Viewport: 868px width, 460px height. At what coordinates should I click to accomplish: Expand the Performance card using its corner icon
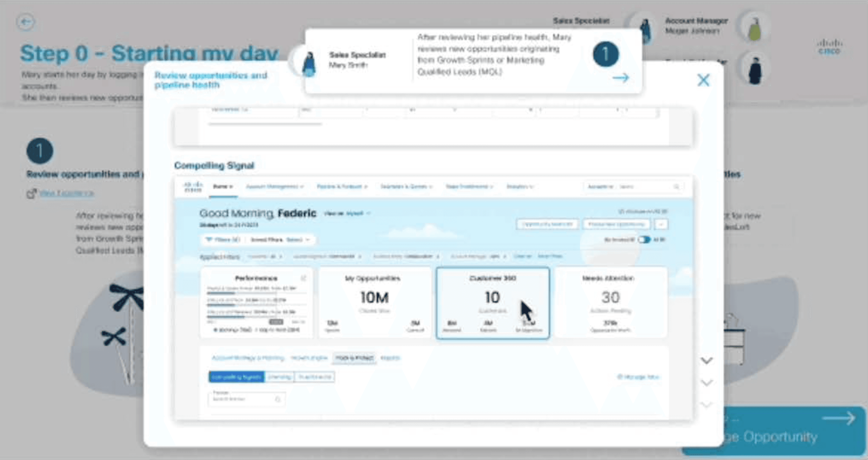(x=303, y=278)
